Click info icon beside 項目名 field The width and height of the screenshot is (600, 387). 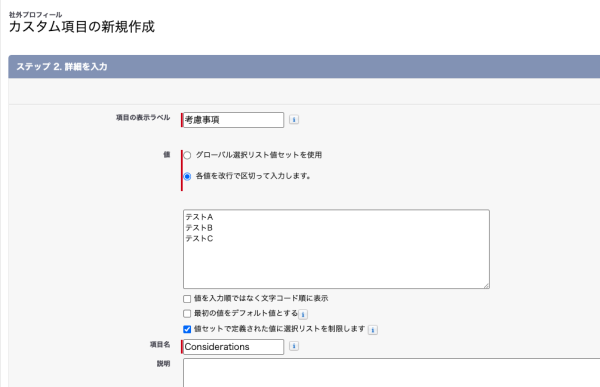[x=294, y=346]
